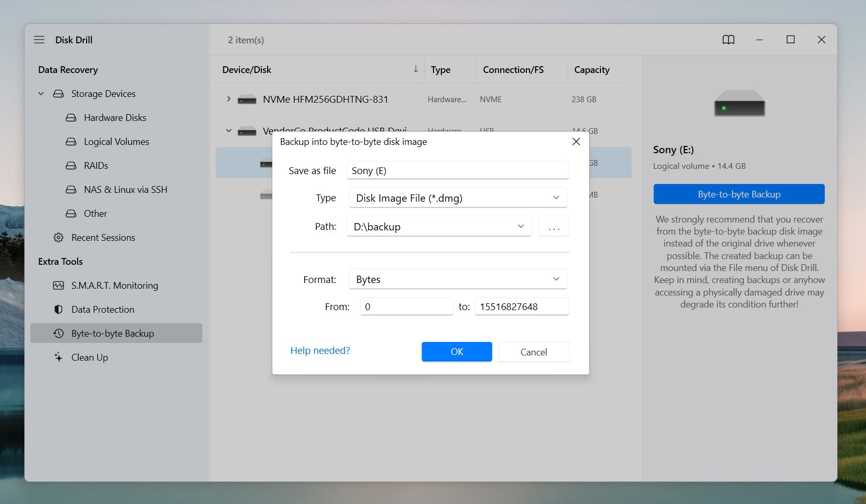Select Byte-to-byte Backup in sidebar
Image resolution: width=866 pixels, height=504 pixels.
pyautogui.click(x=116, y=333)
